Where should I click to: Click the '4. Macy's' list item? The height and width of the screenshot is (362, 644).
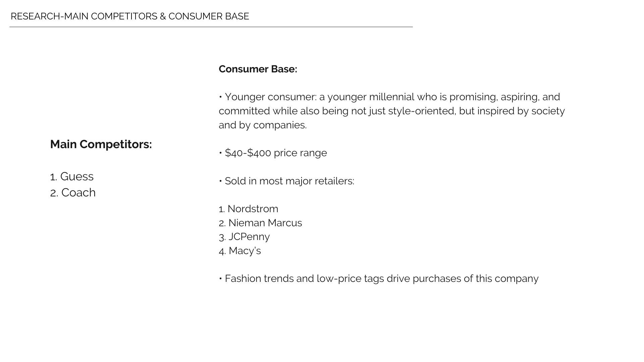(x=240, y=251)
